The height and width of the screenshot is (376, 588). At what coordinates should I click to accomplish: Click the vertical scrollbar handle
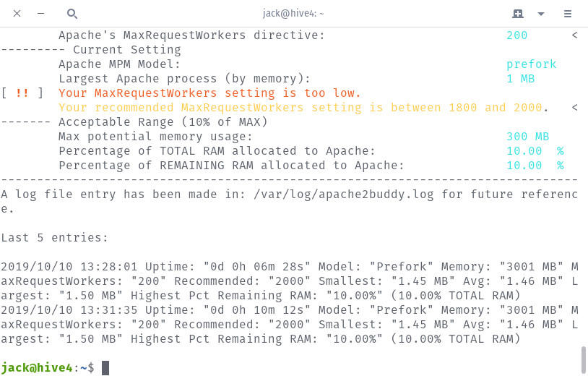coord(583,359)
